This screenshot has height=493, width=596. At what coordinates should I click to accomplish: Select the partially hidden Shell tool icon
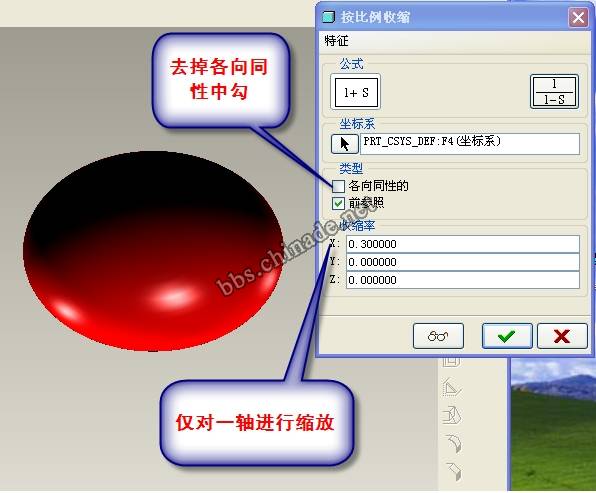(451, 362)
